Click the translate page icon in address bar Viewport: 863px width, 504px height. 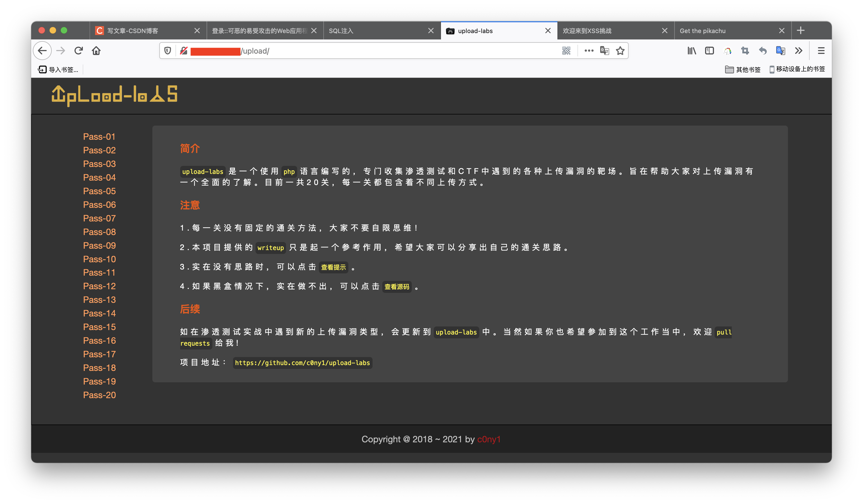click(604, 50)
